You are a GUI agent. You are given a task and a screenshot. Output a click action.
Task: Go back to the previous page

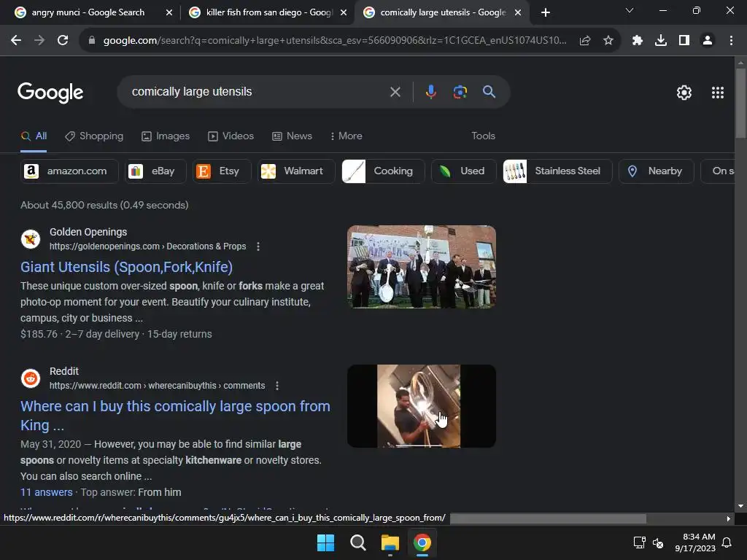(16, 41)
